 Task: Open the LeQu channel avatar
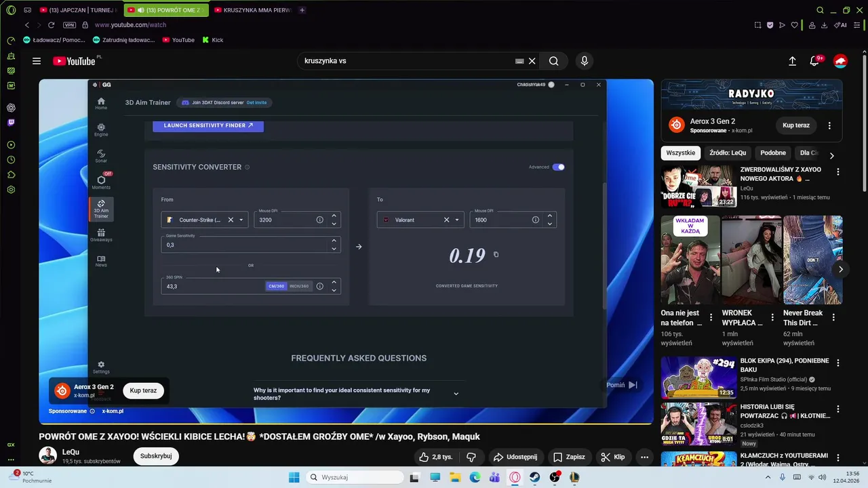click(x=47, y=455)
